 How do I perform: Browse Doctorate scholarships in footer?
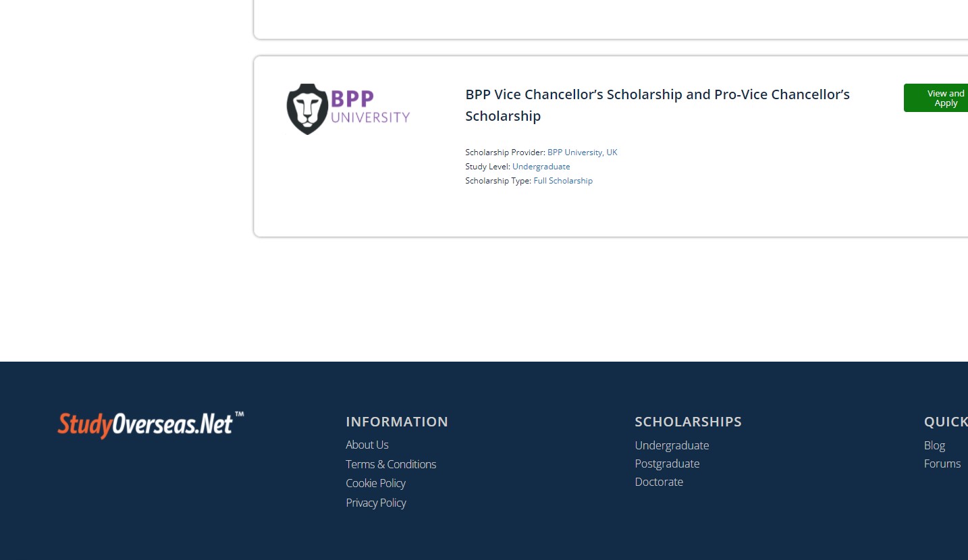tap(659, 482)
